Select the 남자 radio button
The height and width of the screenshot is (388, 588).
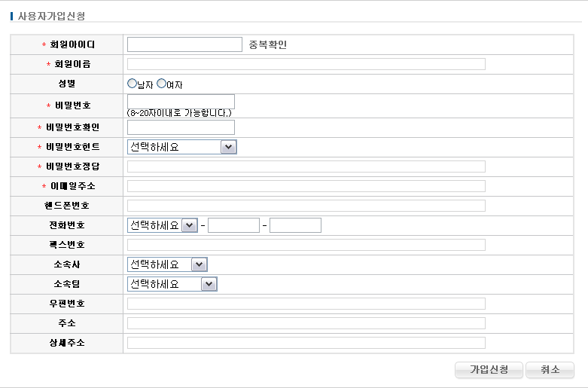(x=133, y=84)
